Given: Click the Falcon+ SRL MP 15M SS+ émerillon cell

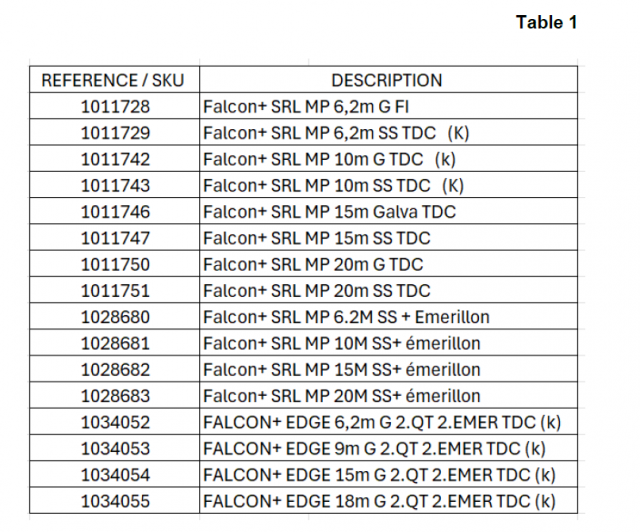Looking at the screenshot, I should point(342,370).
